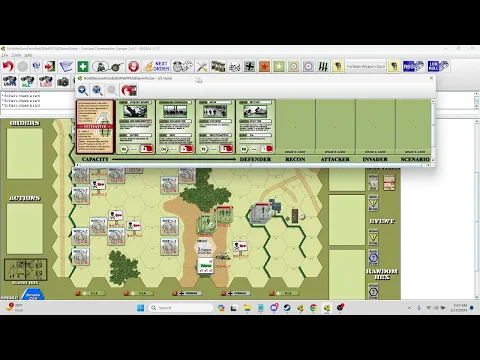Open File Explorer from the taskbar
This screenshot has height=360, width=480.
(247, 308)
